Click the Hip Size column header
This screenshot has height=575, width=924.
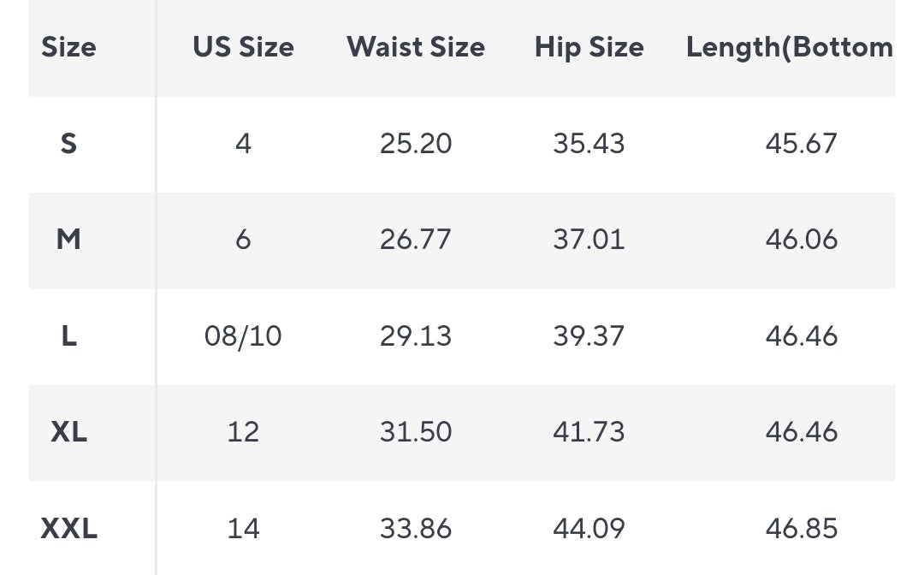point(589,47)
